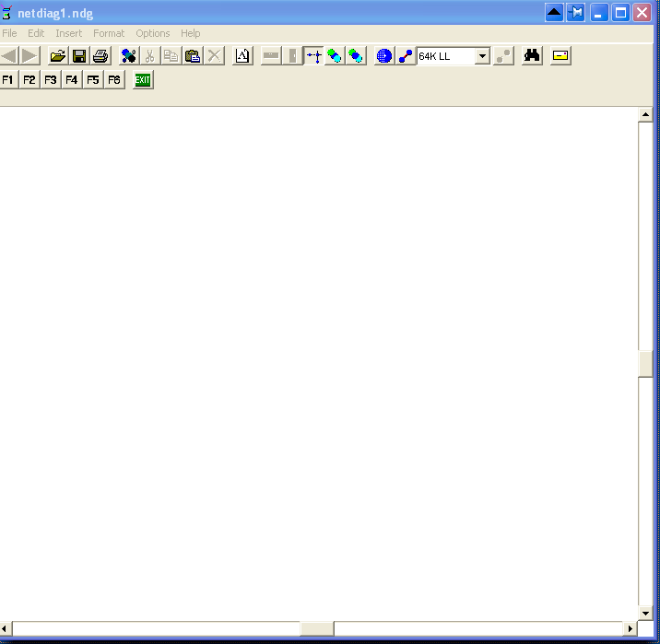Click the forward arrow toolbar button

pyautogui.click(x=29, y=55)
